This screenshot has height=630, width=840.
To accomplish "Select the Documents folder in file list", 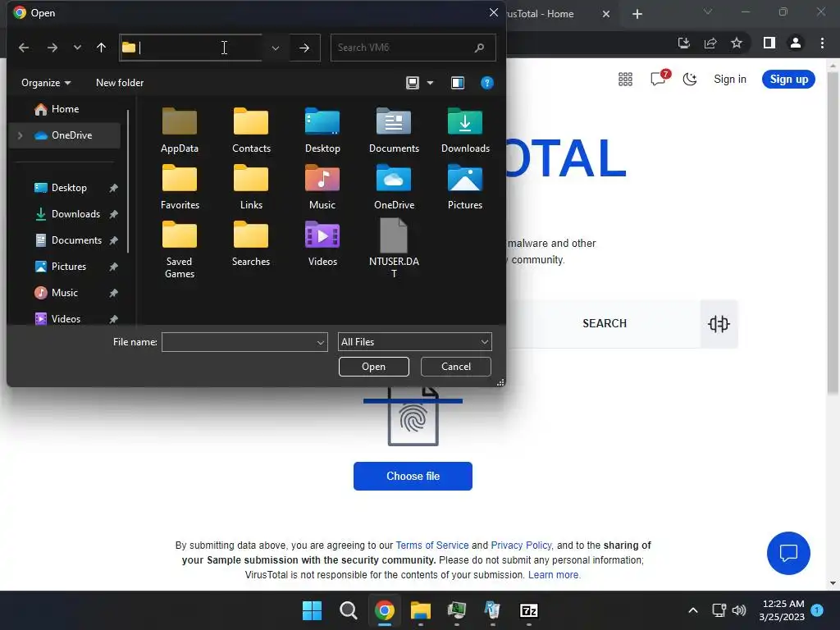I will (394, 130).
